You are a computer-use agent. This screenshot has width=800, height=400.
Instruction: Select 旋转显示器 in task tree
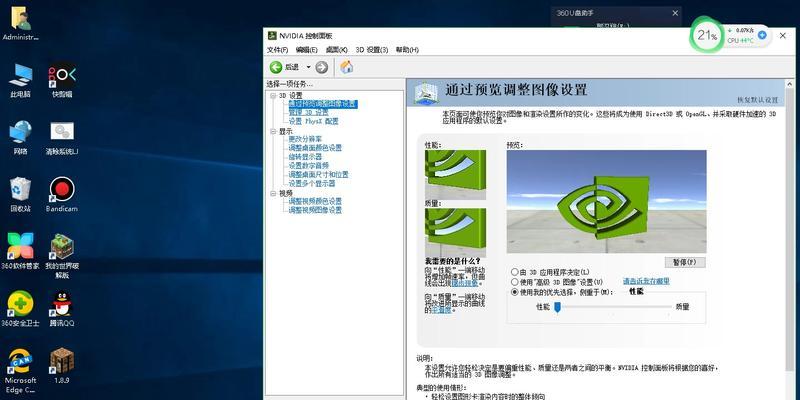pos(305,157)
